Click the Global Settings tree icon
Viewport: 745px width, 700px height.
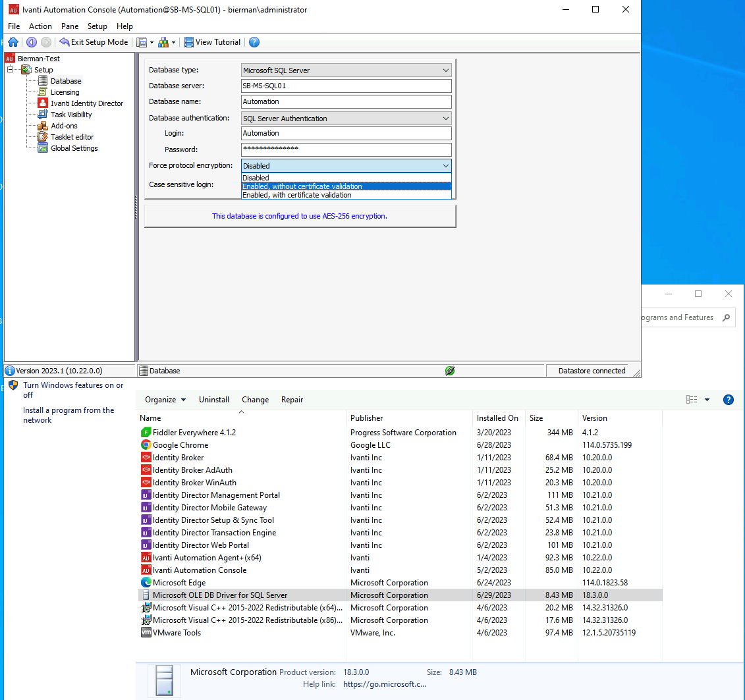pyautogui.click(x=43, y=148)
